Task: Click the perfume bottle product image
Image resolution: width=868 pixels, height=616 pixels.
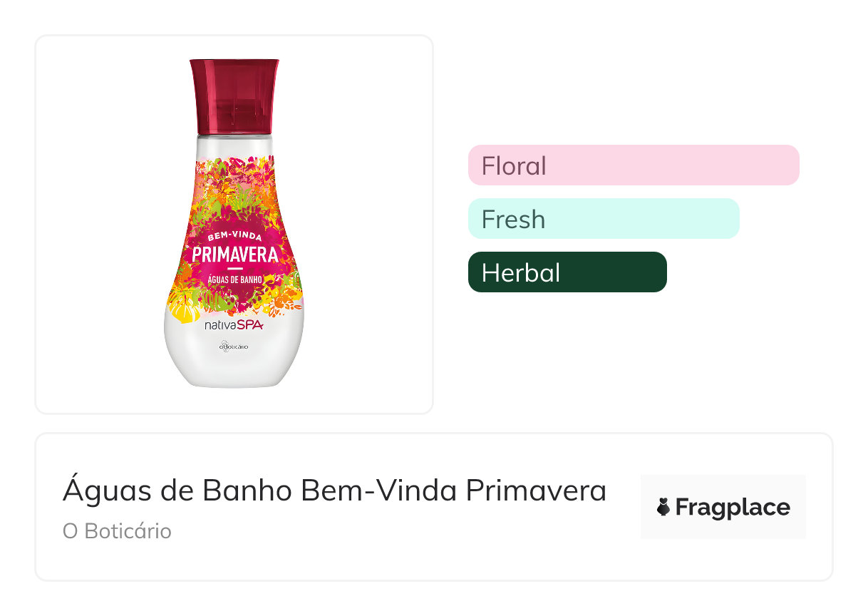Action: tap(234, 224)
